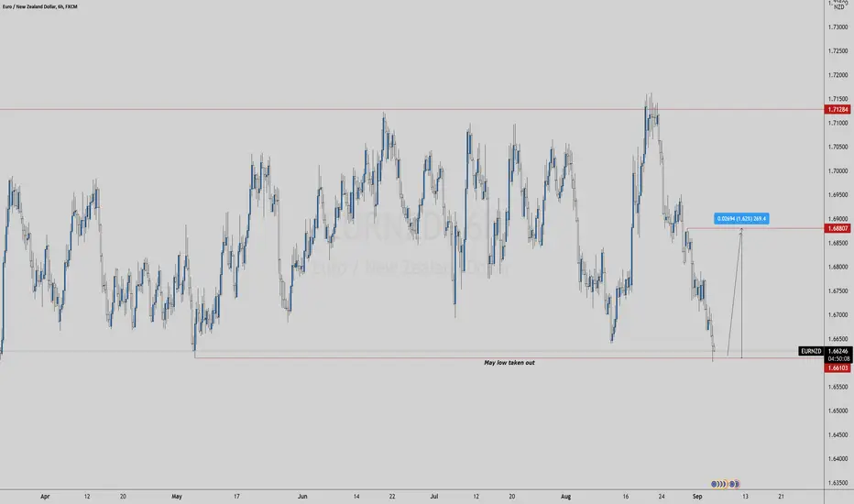Click the 1.65000 price axis value

838,411
